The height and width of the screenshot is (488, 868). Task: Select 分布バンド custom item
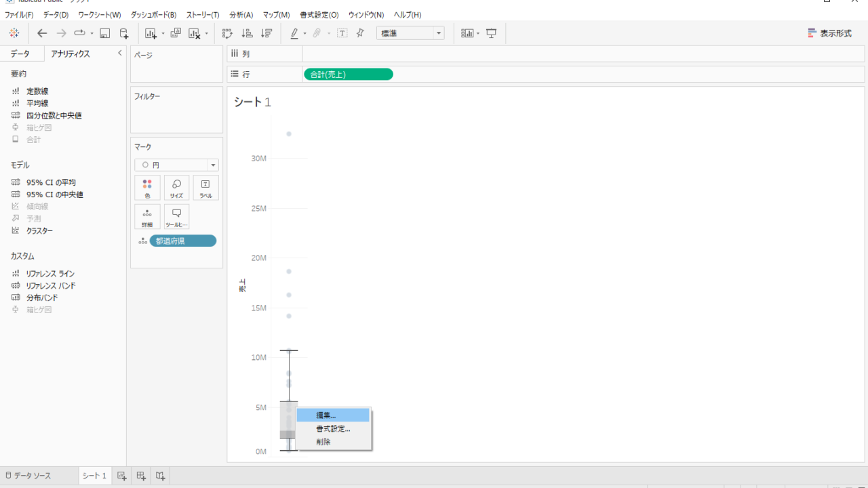[x=42, y=298]
